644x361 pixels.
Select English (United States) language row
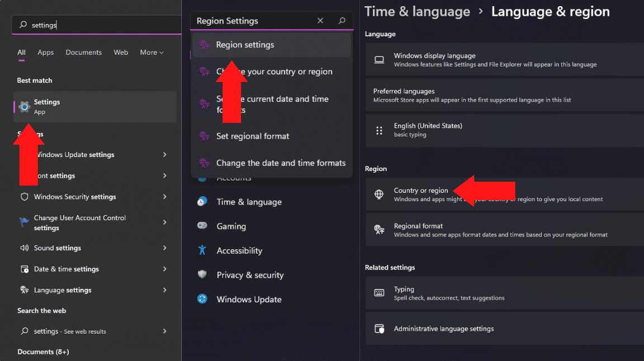[x=504, y=131]
